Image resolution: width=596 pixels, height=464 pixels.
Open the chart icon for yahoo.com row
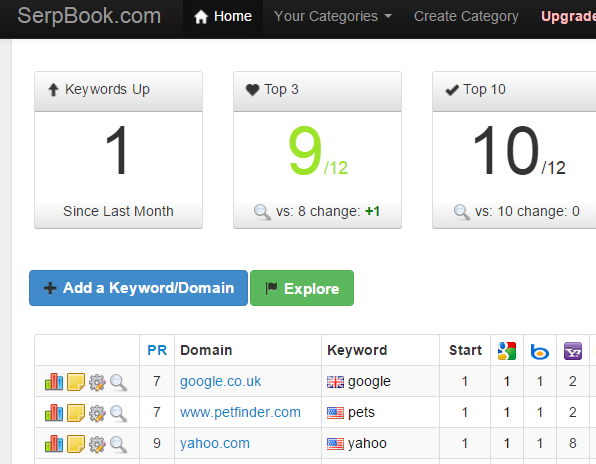[54, 444]
